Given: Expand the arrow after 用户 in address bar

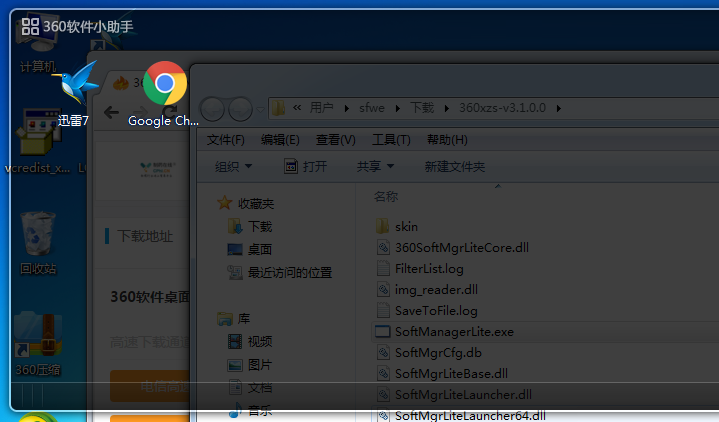Looking at the screenshot, I should pos(347,108).
